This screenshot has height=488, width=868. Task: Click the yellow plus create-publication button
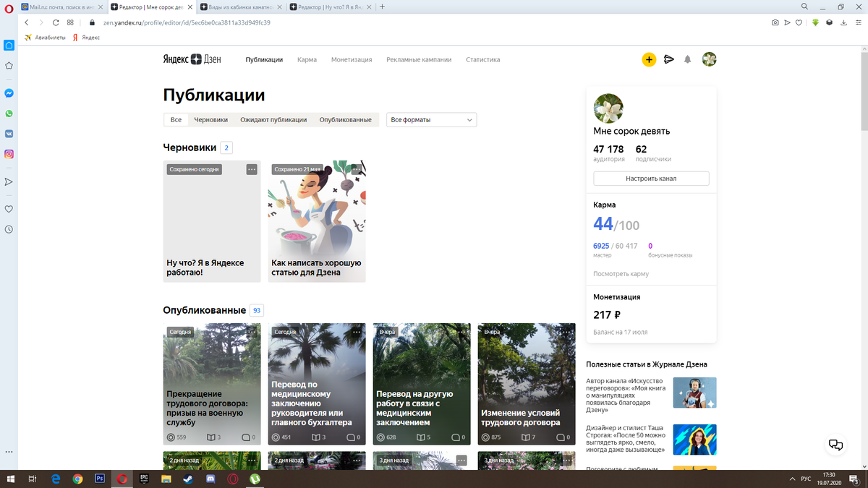[649, 59]
